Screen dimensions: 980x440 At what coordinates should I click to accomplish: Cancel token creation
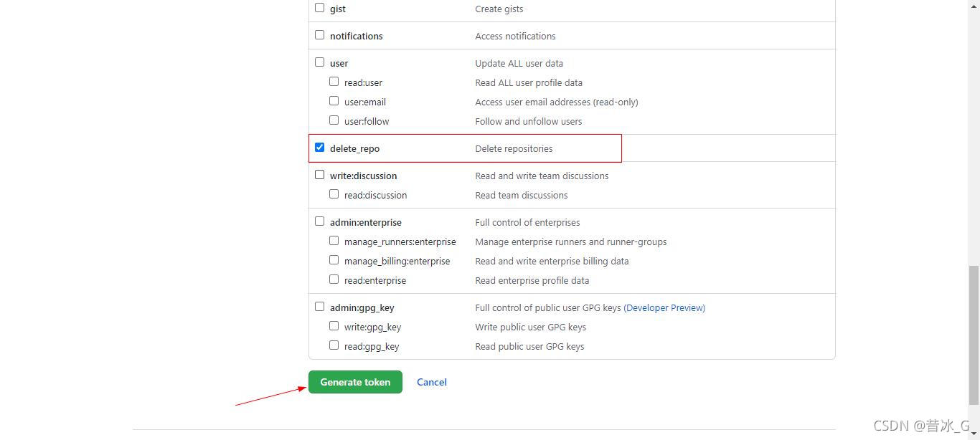(x=431, y=382)
